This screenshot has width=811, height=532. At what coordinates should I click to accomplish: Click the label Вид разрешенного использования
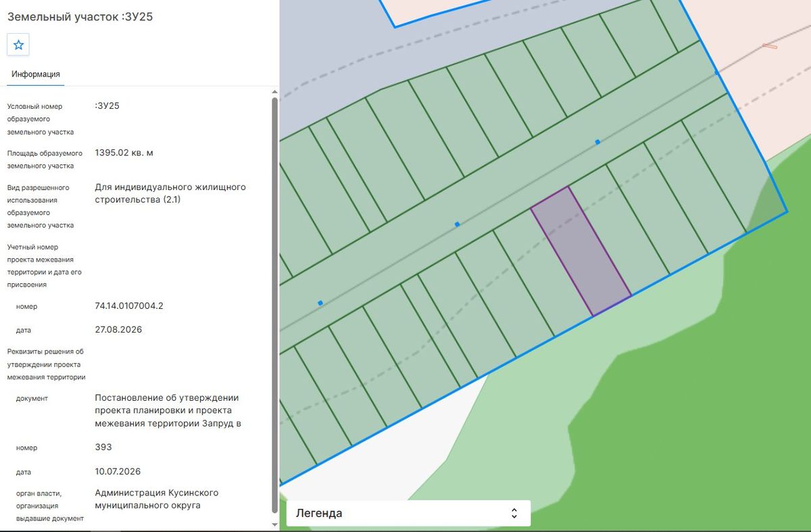tap(41, 206)
